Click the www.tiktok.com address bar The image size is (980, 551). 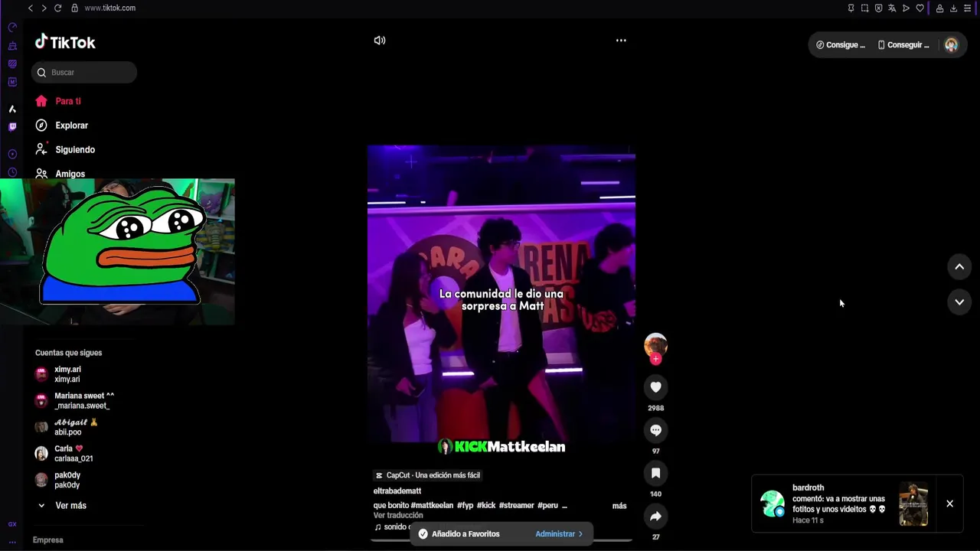tap(109, 8)
